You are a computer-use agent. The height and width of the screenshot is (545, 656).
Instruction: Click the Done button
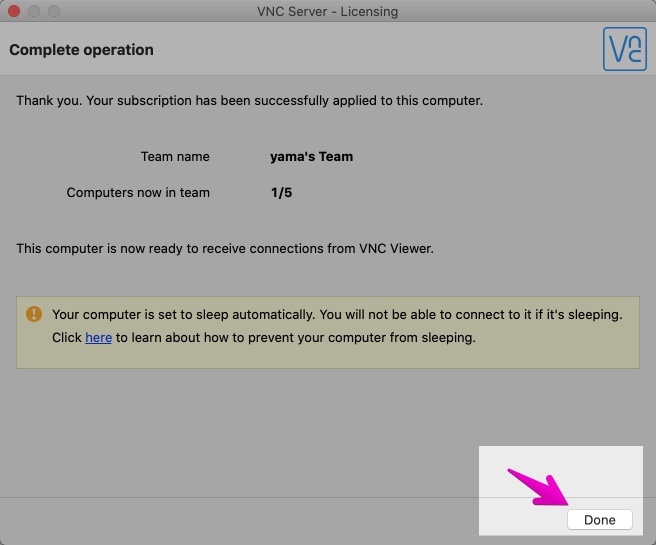point(600,519)
